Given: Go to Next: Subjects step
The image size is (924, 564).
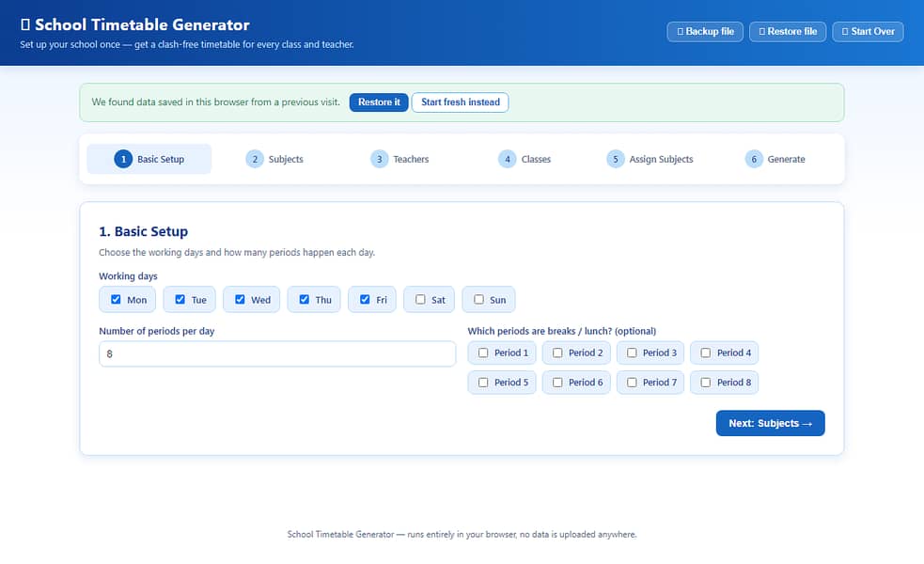Looking at the screenshot, I should click(x=770, y=423).
